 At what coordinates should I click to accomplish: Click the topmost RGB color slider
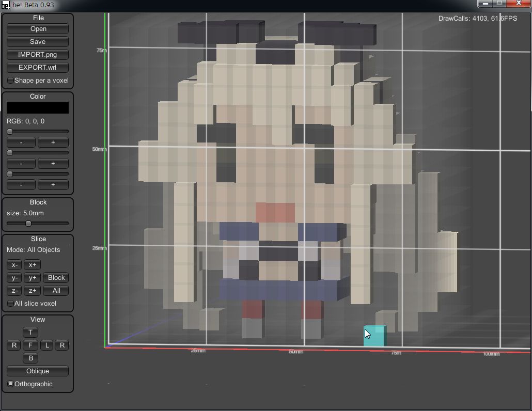pos(38,132)
